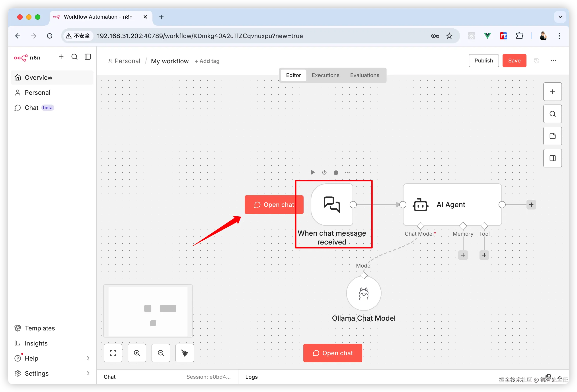
Task: Add a node with right plus button
Action: [552, 92]
